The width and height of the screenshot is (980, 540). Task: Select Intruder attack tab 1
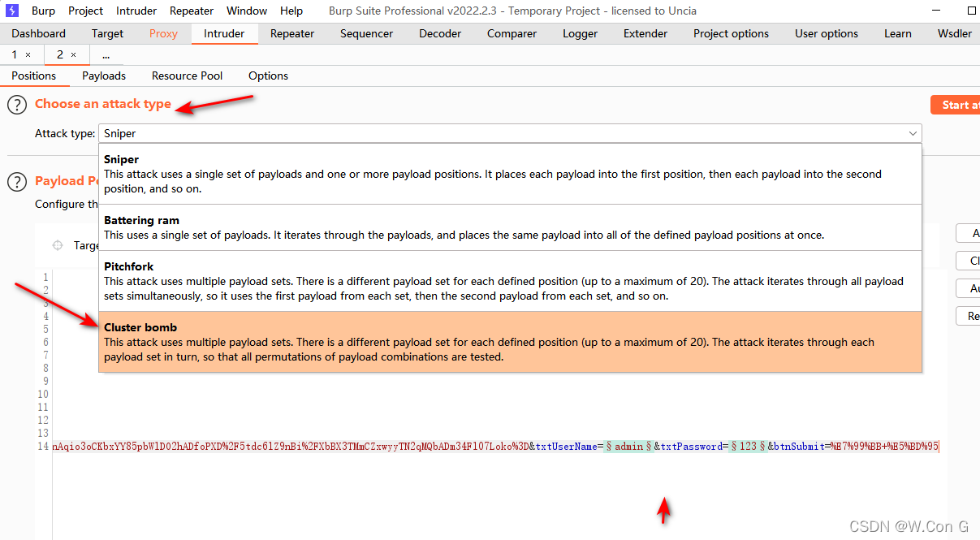[14, 54]
